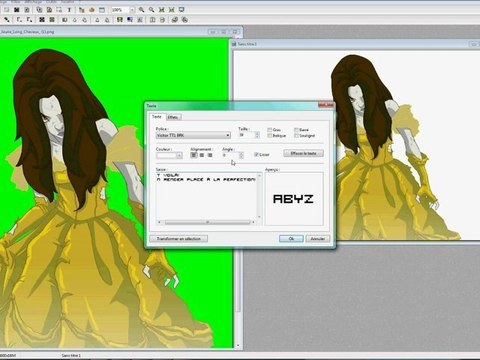480x360 pixels.
Task: Click the green-yellow hue variation icon
Action: tap(120, 20)
